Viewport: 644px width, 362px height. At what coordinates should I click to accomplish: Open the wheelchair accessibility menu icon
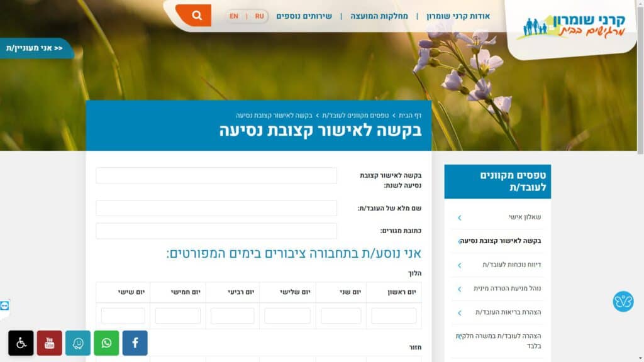tap(21, 343)
